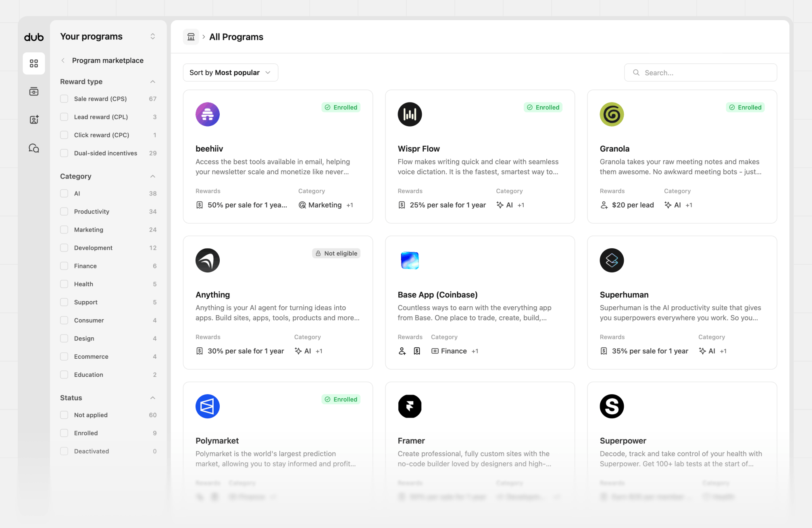Show extra categories +1 on Granola card

coord(689,205)
